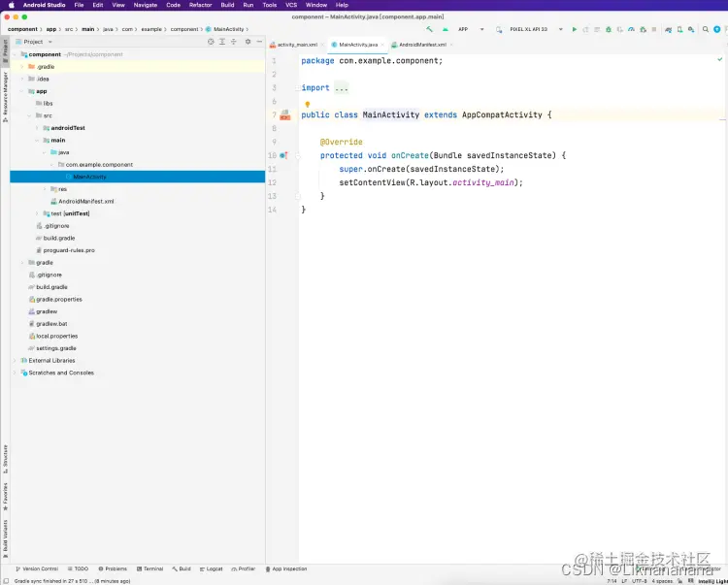Open the PIXEL XL API 33 device dropdown
Image resolution: width=728 pixels, height=585 pixels.
click(x=536, y=29)
